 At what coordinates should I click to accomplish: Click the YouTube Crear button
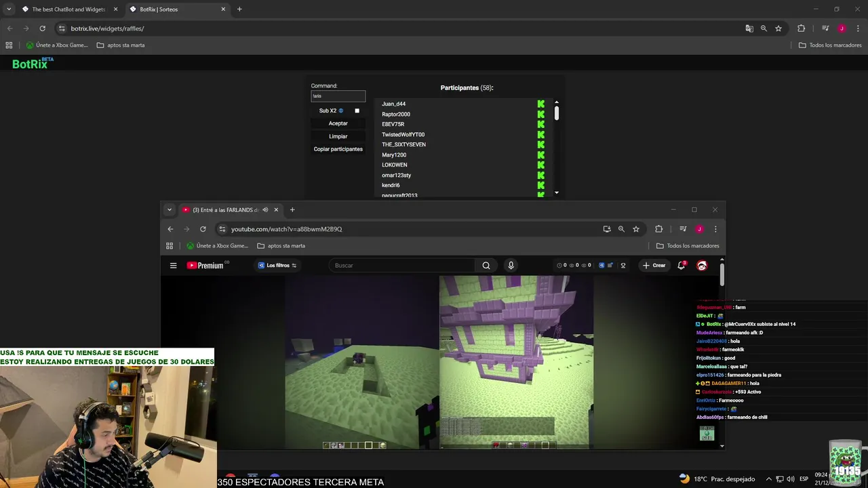[x=654, y=266]
